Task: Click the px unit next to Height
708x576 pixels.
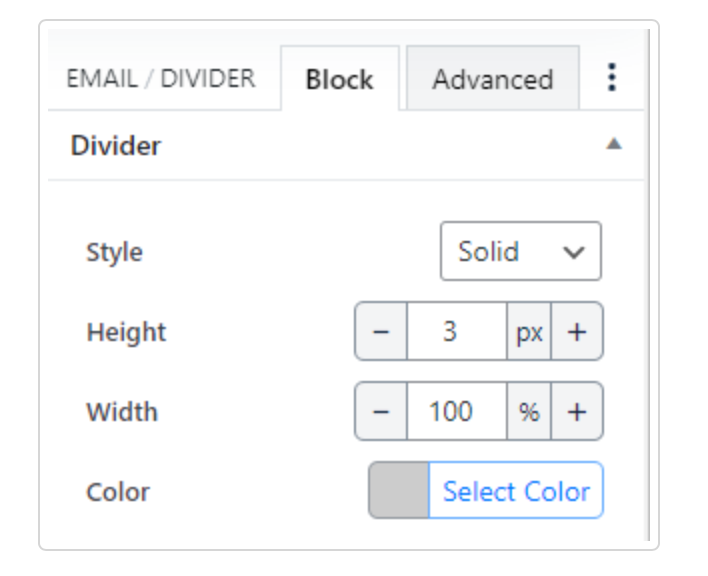Action: [528, 332]
